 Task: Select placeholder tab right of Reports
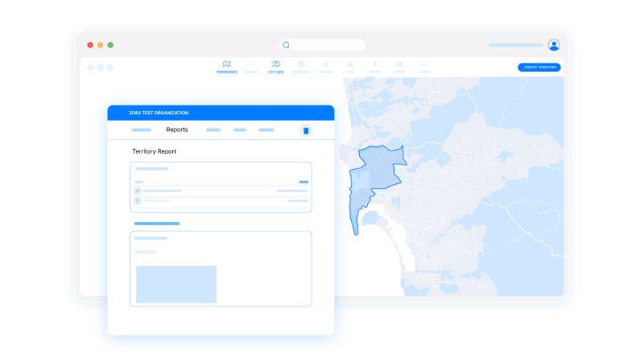tap(213, 130)
